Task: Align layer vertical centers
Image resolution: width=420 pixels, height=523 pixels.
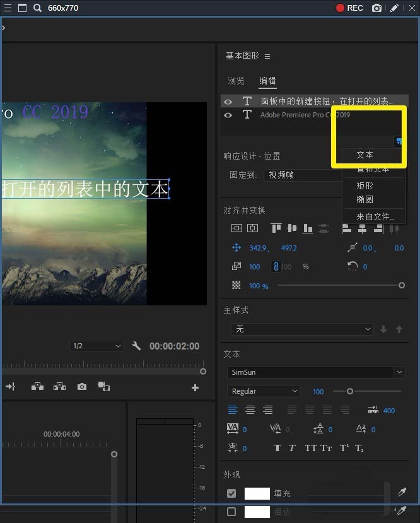Action: pos(291,228)
